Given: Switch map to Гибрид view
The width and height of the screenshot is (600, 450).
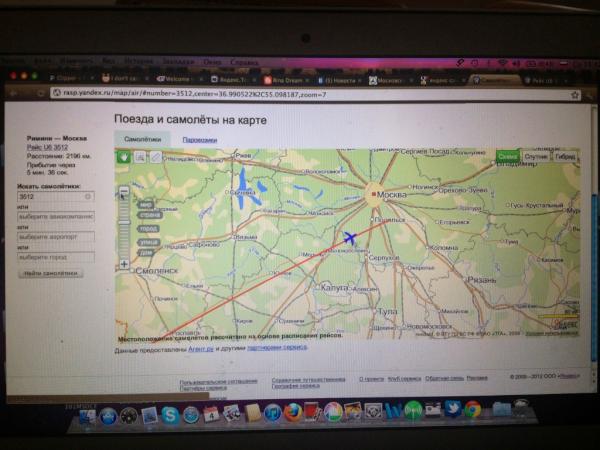Looking at the screenshot, I should [x=565, y=157].
